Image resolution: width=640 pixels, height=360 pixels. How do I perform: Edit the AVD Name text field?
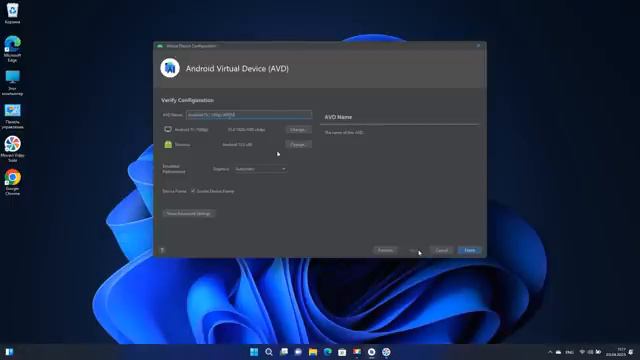pos(249,115)
